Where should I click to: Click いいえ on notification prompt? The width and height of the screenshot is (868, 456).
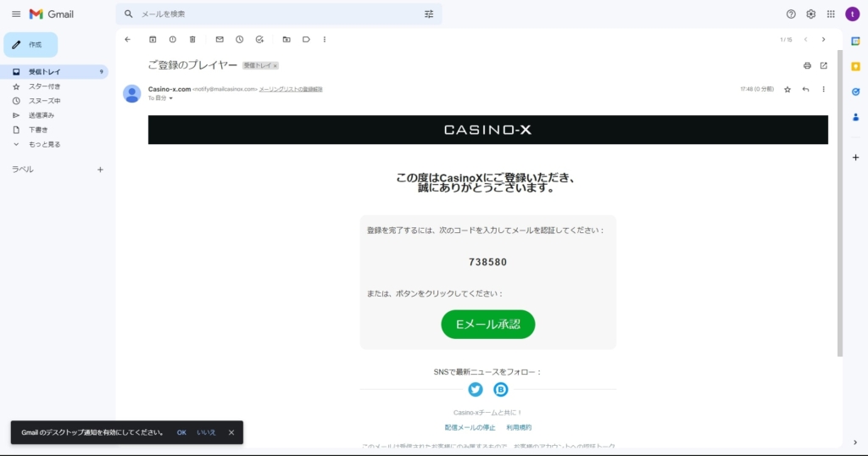[x=206, y=433]
